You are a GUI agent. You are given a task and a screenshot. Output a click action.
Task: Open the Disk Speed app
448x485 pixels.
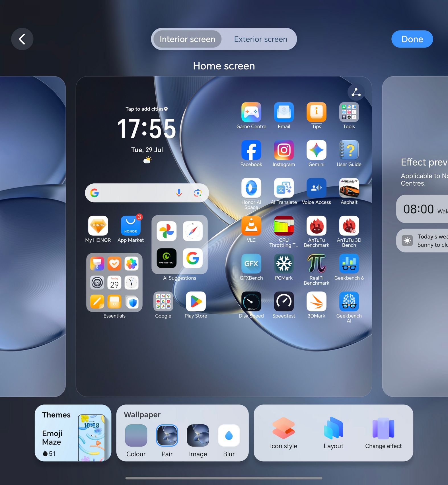tap(251, 301)
